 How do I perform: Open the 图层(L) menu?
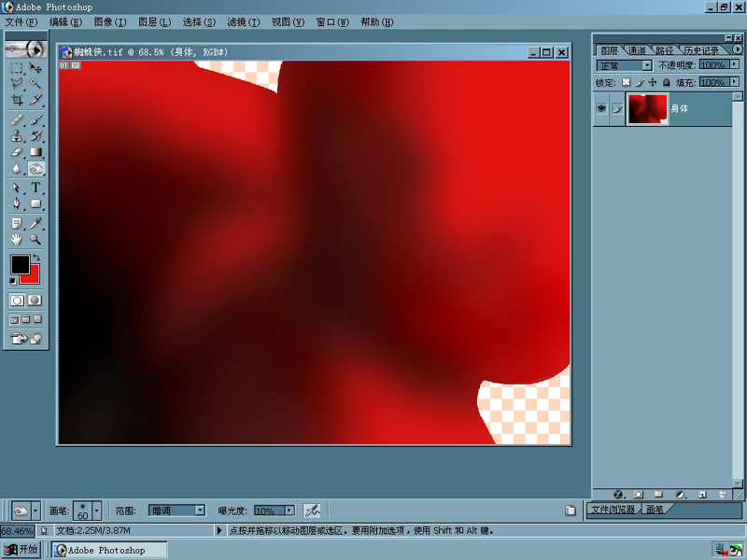click(x=154, y=21)
